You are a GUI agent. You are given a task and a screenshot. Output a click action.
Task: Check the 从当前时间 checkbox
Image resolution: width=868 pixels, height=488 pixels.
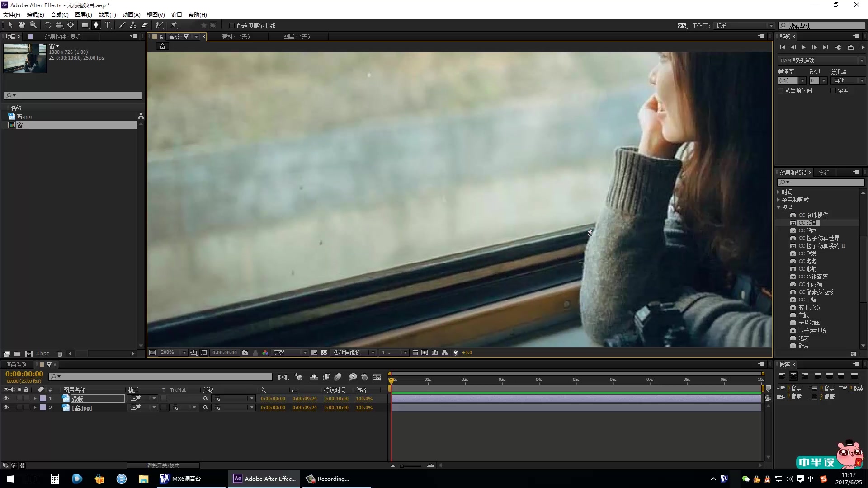[x=780, y=90]
